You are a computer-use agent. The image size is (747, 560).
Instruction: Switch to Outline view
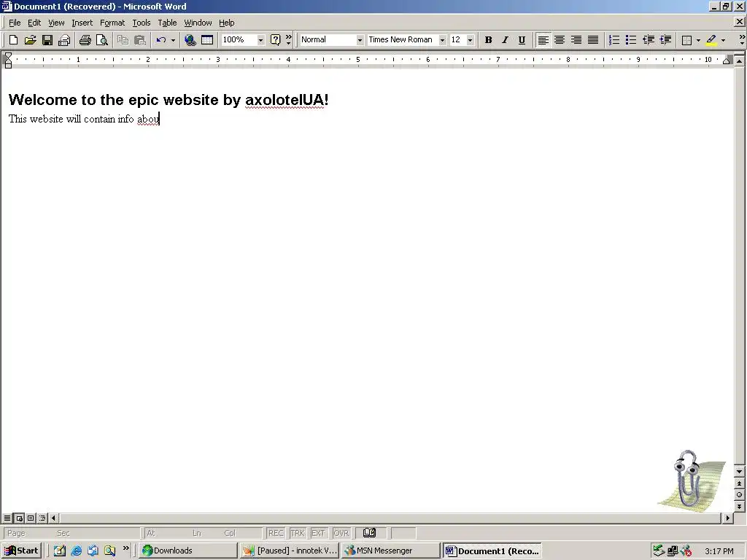pyautogui.click(x=42, y=518)
